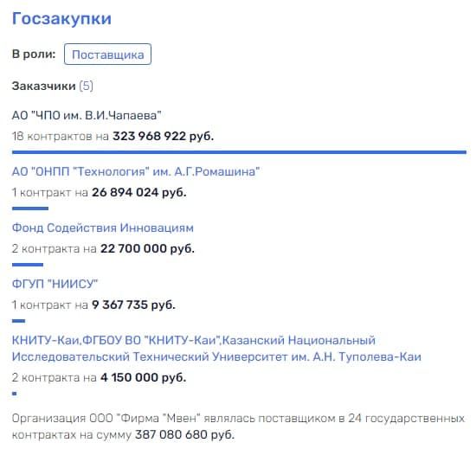Click the Поставщика role button
The image size is (476, 449).
coord(107,55)
